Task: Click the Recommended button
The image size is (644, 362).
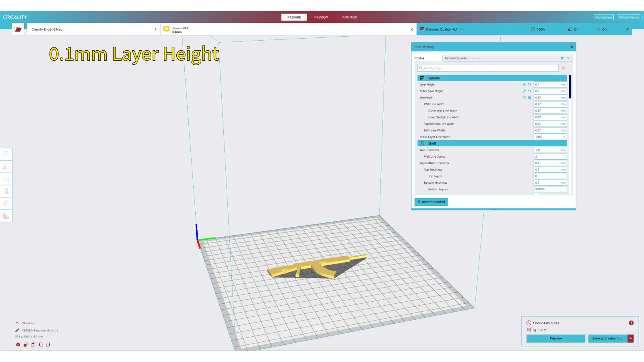Action: (431, 202)
